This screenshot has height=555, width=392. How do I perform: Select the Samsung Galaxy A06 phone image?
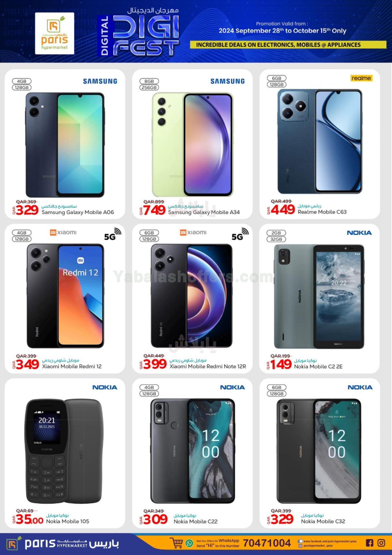tap(65, 145)
